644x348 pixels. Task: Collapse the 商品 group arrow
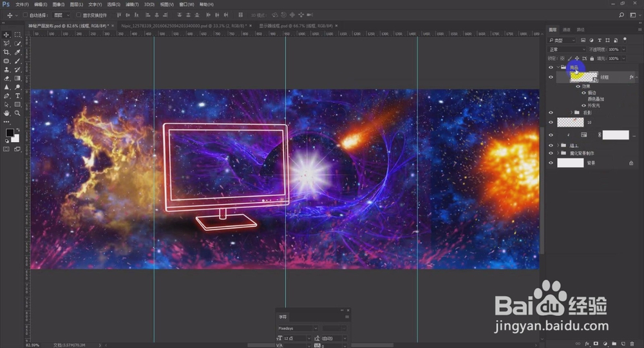pyautogui.click(x=558, y=68)
